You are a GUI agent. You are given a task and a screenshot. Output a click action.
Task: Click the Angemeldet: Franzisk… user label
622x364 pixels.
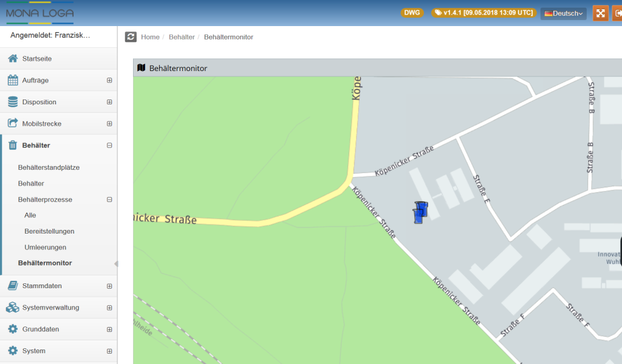pos(50,35)
